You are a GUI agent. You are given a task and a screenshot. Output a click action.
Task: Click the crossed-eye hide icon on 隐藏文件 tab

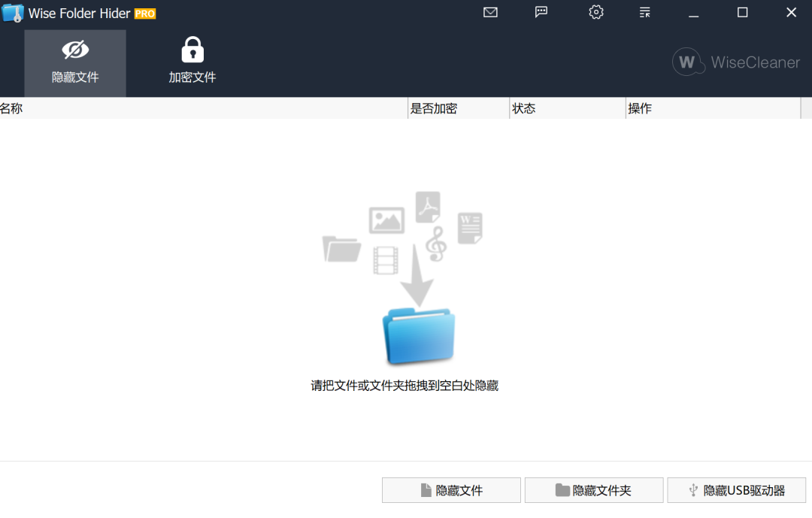pyautogui.click(x=75, y=48)
